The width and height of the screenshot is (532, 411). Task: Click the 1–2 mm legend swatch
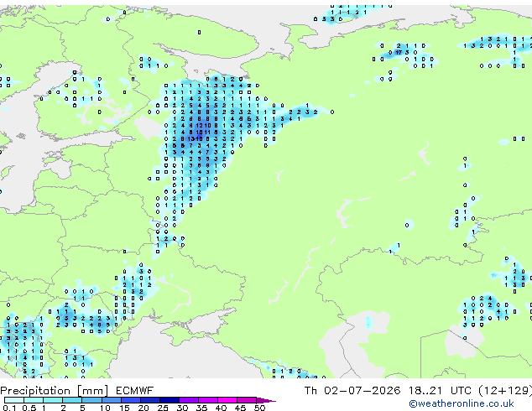53,400
